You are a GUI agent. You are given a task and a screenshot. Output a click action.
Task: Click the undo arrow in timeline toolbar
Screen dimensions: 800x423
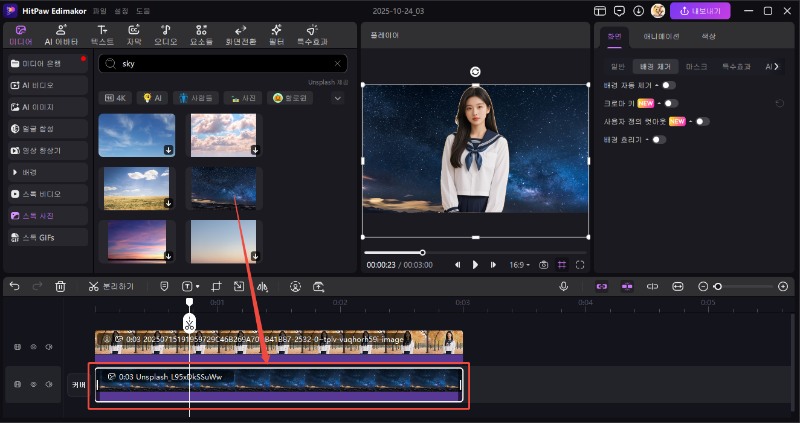click(x=14, y=286)
